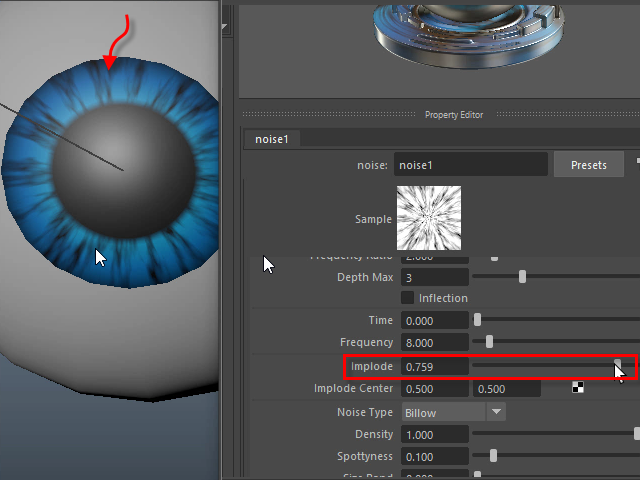Focus the noise name text field
640x480 pixels.
pos(470,165)
